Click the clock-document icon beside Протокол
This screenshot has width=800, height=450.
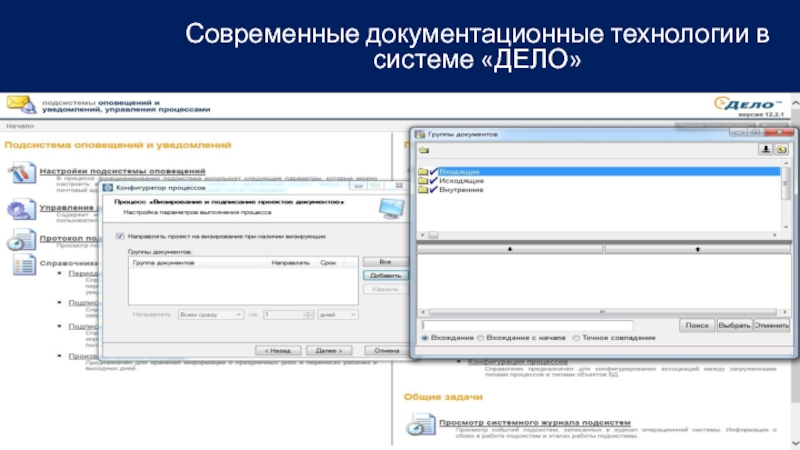tap(21, 240)
